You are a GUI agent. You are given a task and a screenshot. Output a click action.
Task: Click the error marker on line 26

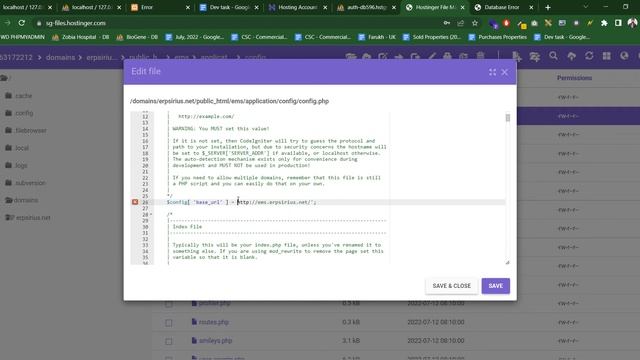click(135, 202)
